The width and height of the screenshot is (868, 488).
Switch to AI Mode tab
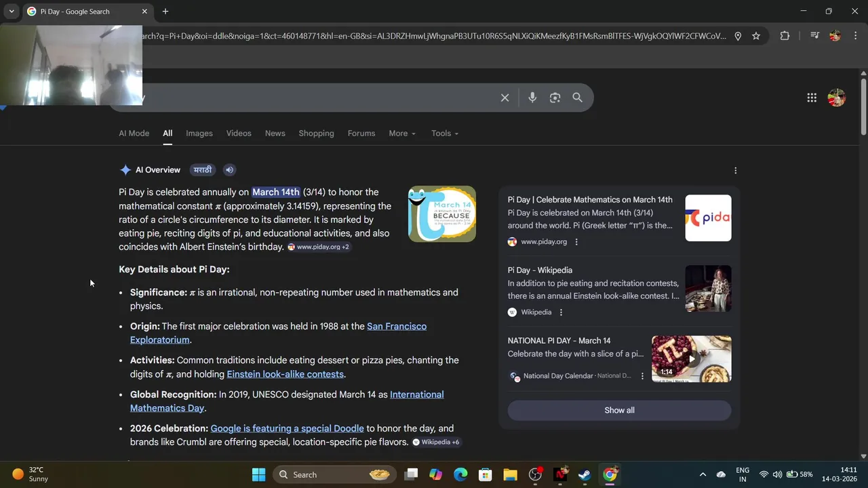tap(134, 134)
